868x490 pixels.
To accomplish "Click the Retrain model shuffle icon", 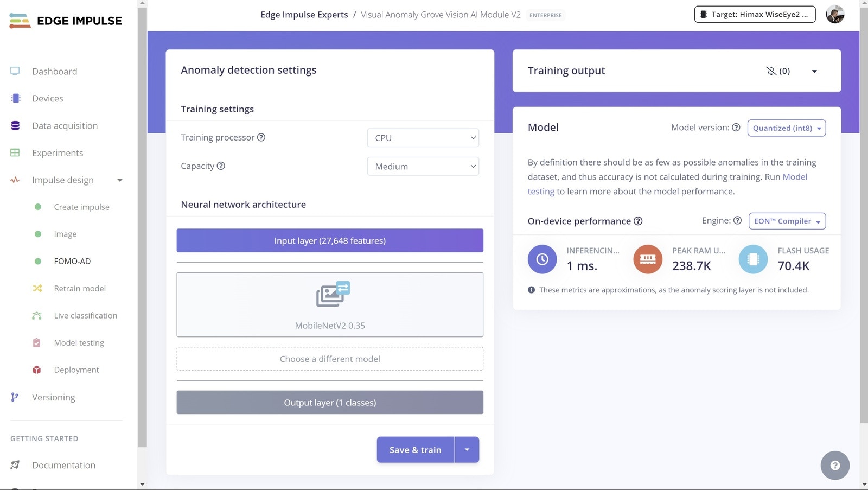I will [37, 288].
